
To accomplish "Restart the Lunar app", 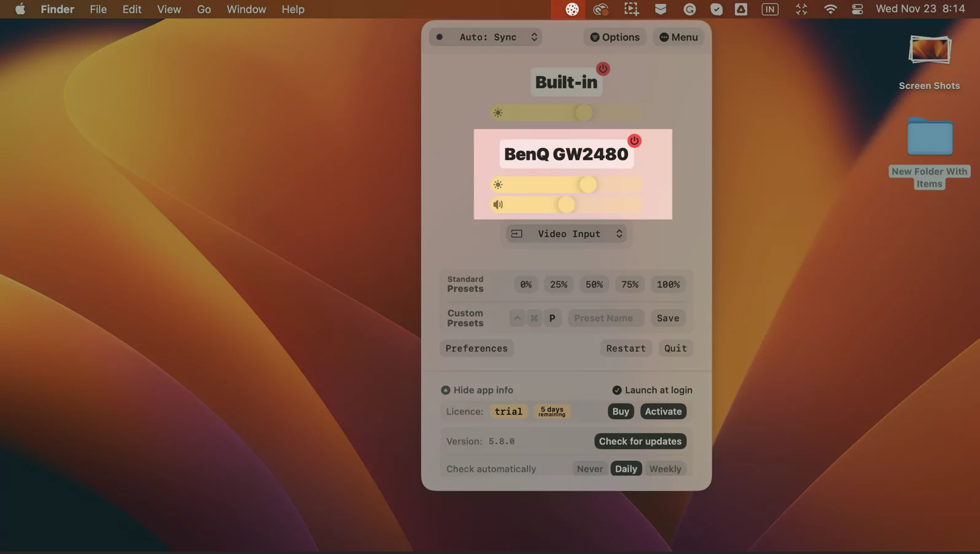I will tap(626, 348).
